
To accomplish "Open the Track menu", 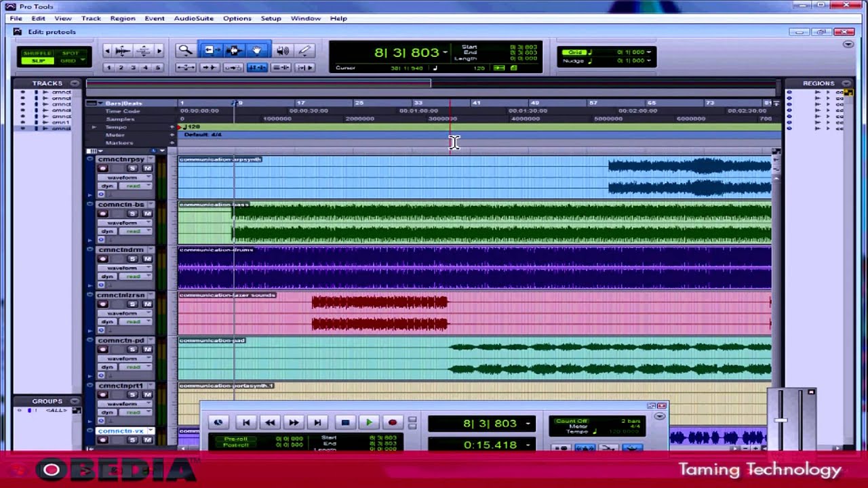I will [91, 18].
